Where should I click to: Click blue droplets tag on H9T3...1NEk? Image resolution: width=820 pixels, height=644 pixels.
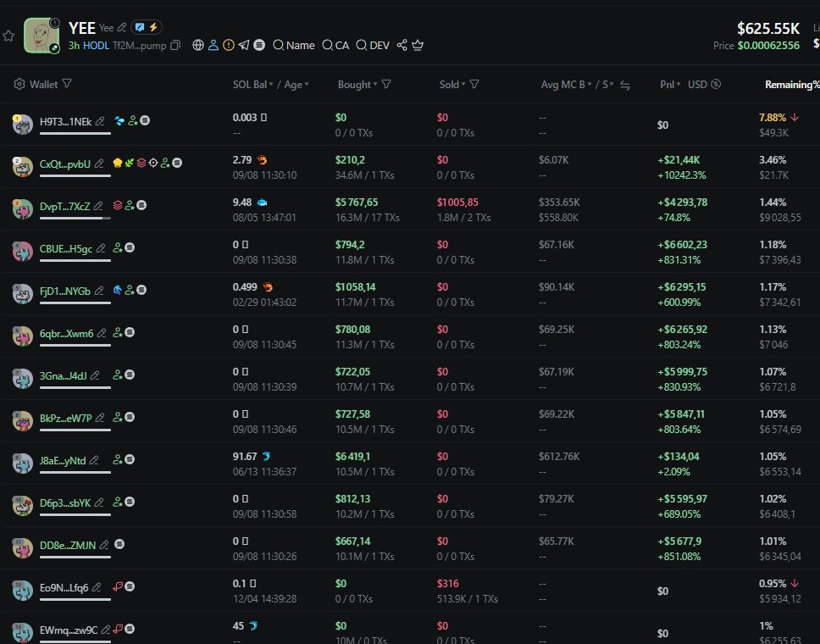119,121
